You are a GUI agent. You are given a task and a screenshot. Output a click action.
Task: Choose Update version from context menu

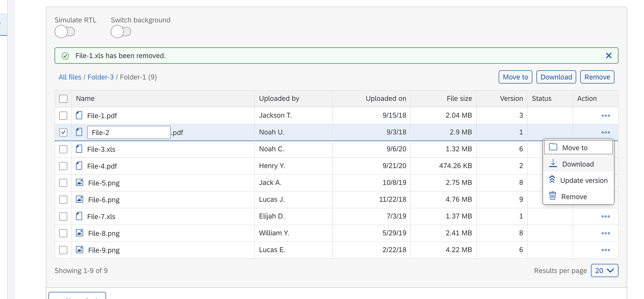(578, 180)
